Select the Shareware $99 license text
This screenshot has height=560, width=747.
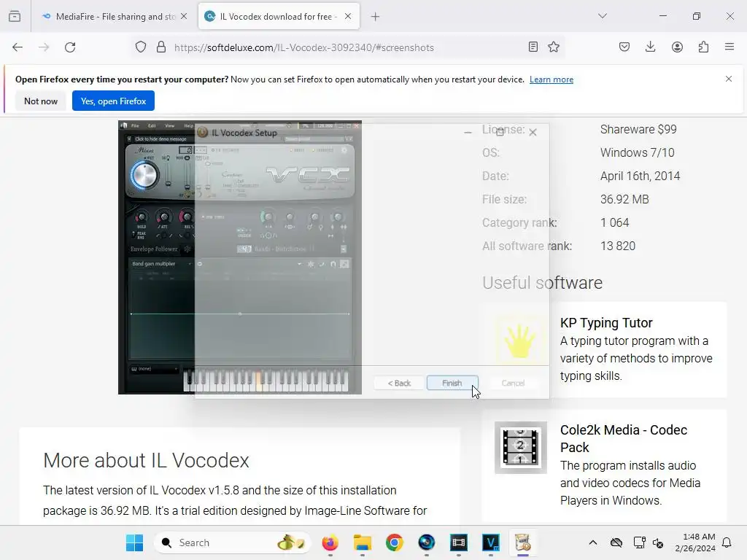coord(638,129)
